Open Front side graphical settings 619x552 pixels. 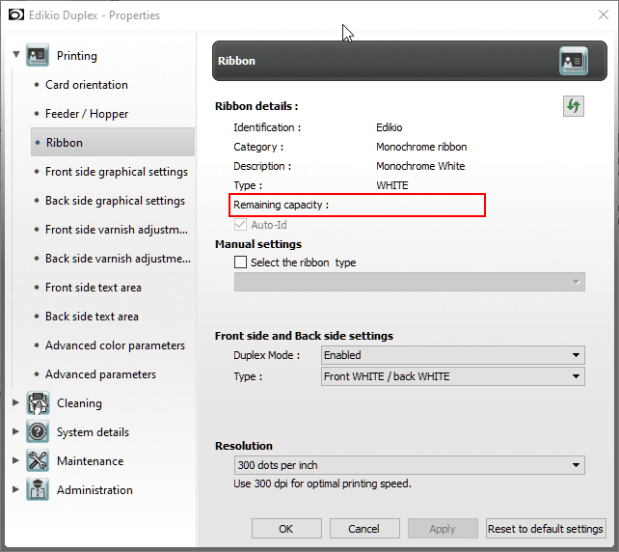click(116, 172)
